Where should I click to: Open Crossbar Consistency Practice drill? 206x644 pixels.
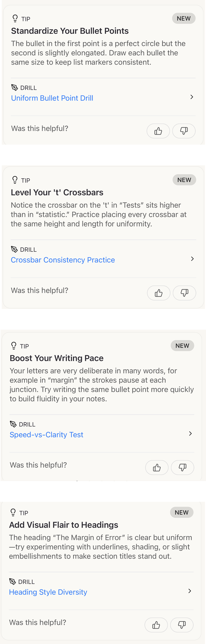[63, 260]
